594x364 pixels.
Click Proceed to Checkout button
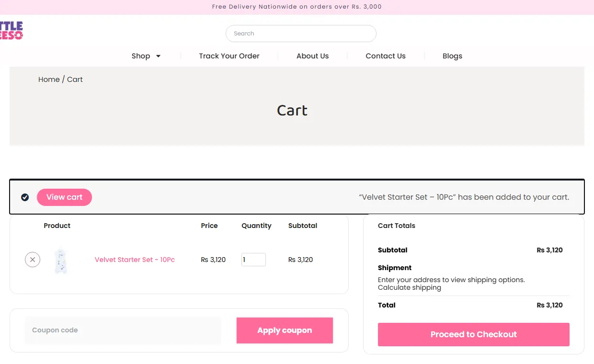point(474,334)
